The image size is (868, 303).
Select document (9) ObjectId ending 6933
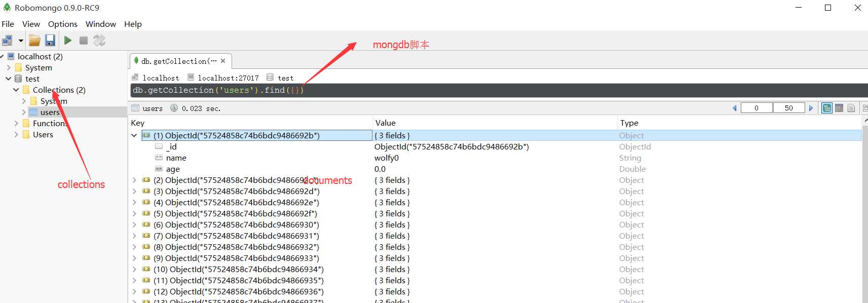(x=496, y=258)
